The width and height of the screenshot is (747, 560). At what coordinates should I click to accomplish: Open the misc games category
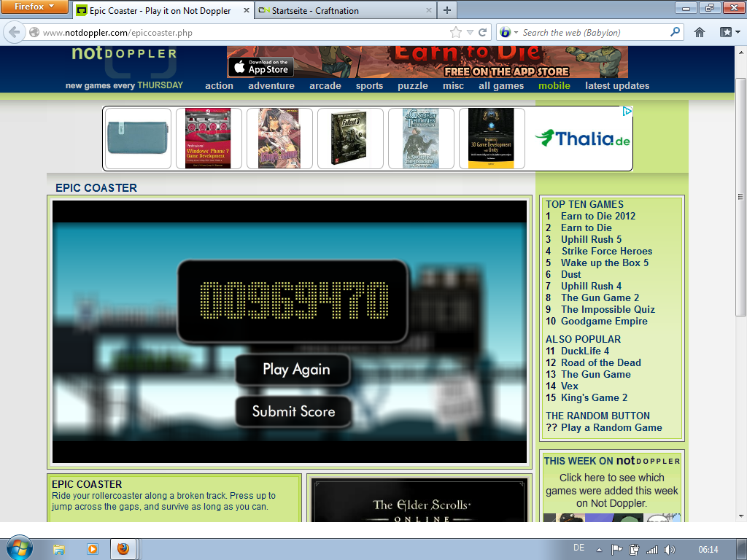(x=453, y=86)
